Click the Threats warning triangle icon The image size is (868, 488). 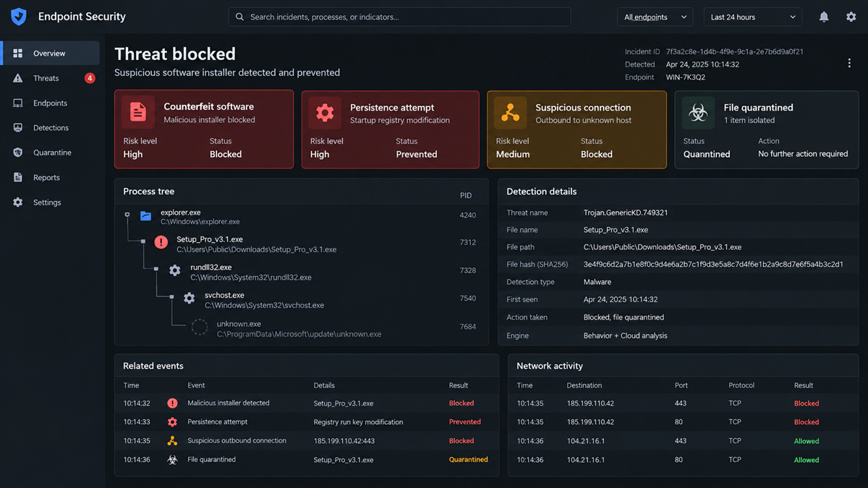tap(18, 78)
